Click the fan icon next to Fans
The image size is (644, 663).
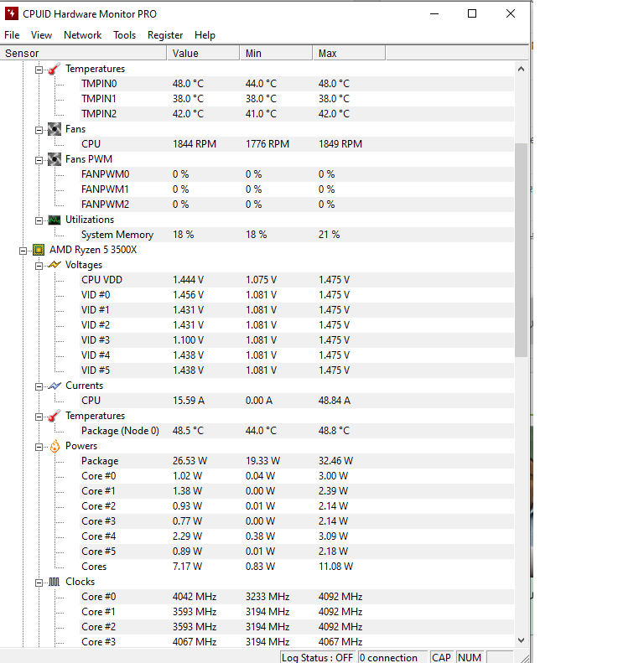55,129
